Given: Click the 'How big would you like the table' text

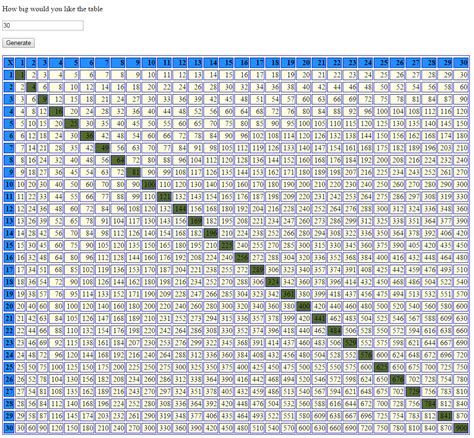Looking at the screenshot, I should [x=52, y=9].
